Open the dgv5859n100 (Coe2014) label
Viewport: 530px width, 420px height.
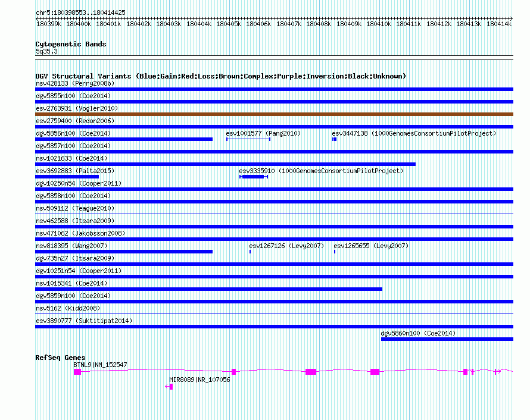click(73, 296)
